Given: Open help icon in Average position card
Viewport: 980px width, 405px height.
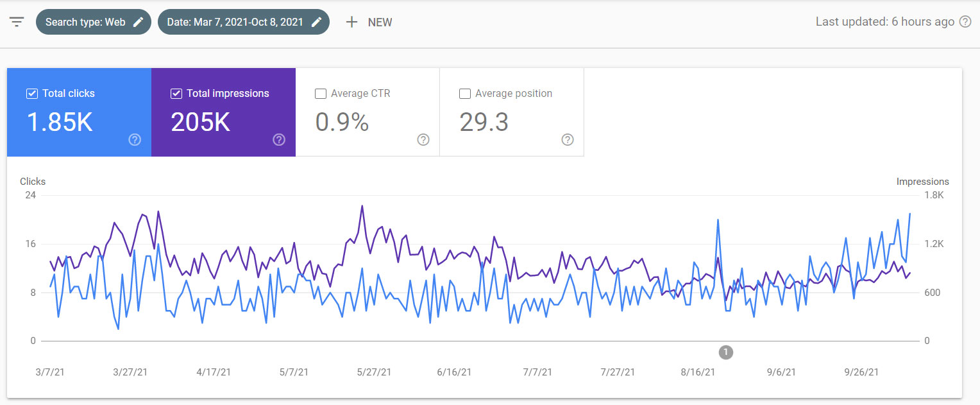Looking at the screenshot, I should click(568, 139).
